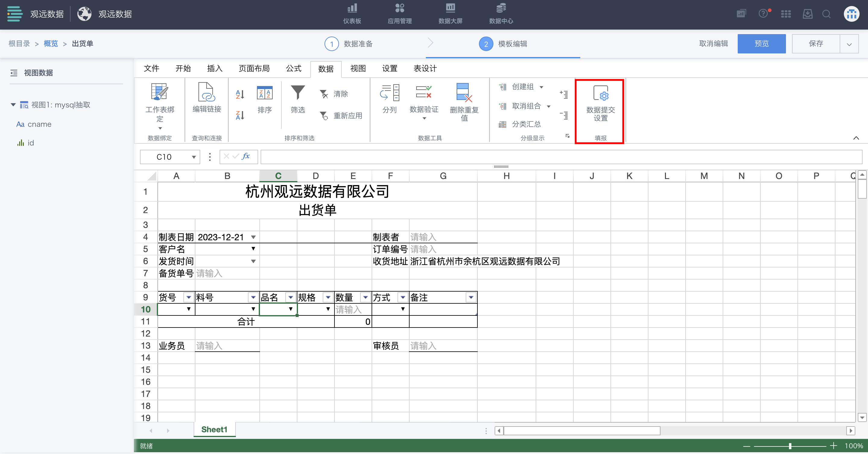Open the 分列 text-to-columns tool
The image size is (868, 454).
click(390, 92)
